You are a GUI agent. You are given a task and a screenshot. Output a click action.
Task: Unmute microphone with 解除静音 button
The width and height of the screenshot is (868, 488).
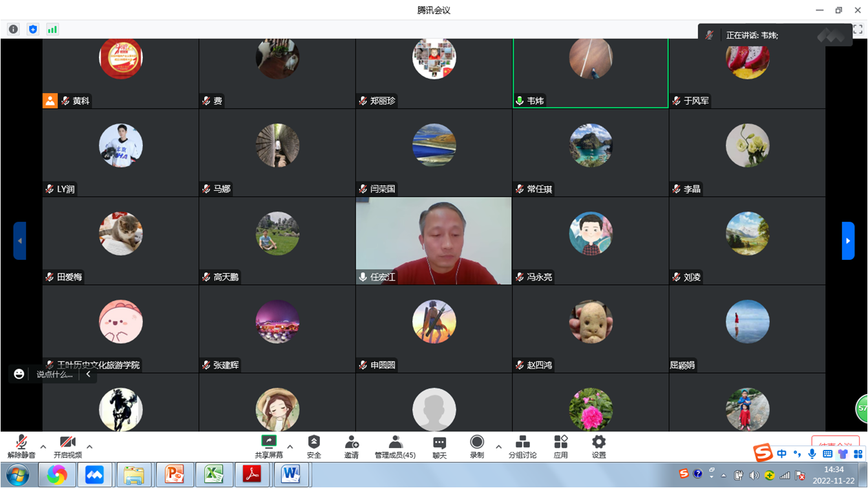coord(21,445)
